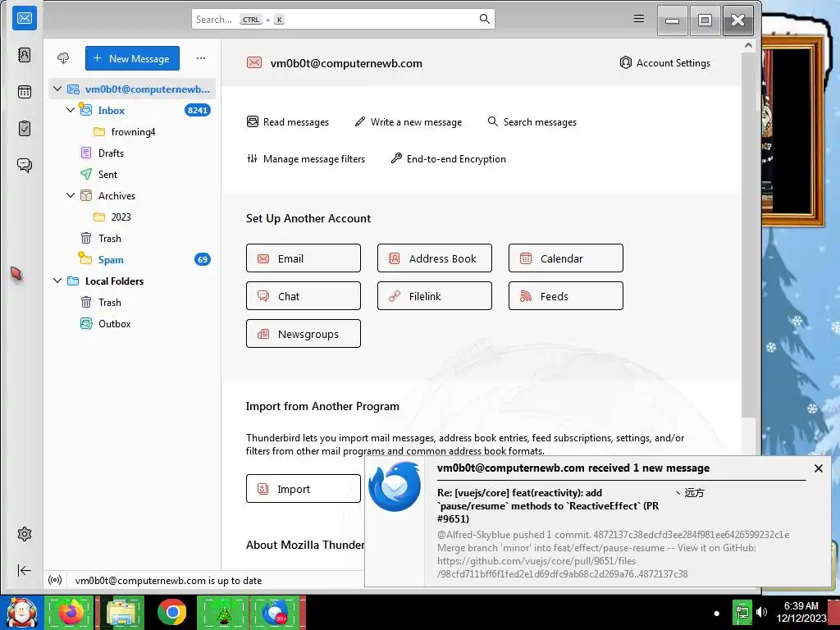Click the notification message subject text
Screen dimensions: 840x630
tap(548, 505)
